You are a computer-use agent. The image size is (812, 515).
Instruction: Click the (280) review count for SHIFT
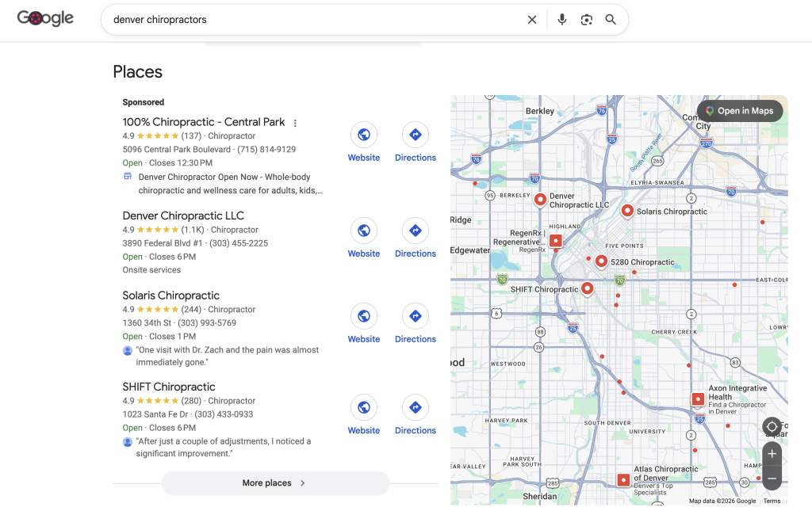coord(191,401)
